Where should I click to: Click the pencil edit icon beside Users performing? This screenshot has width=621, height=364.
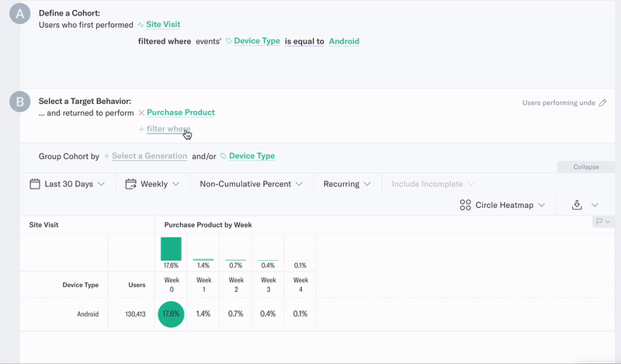(602, 102)
